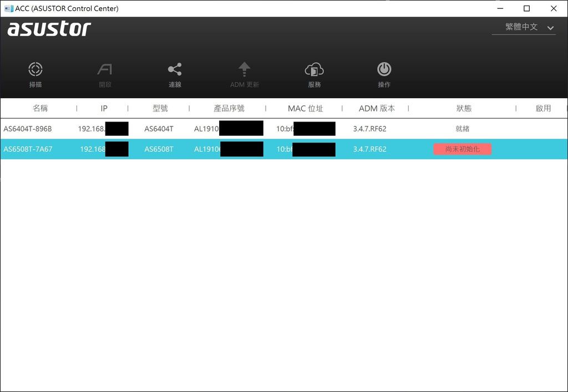Click ADM version 3.4.7.RF62 for AS6508T-7A67

point(370,149)
